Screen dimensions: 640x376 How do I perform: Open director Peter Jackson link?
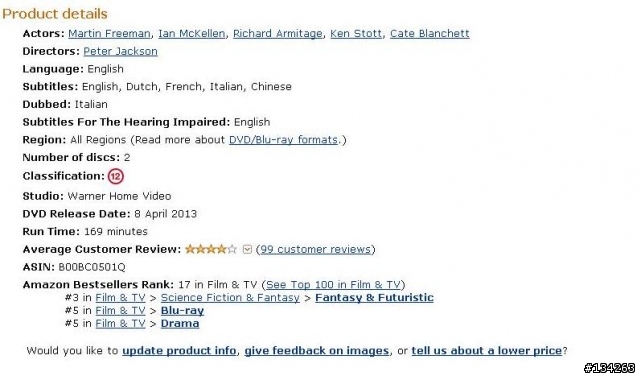coord(120,51)
